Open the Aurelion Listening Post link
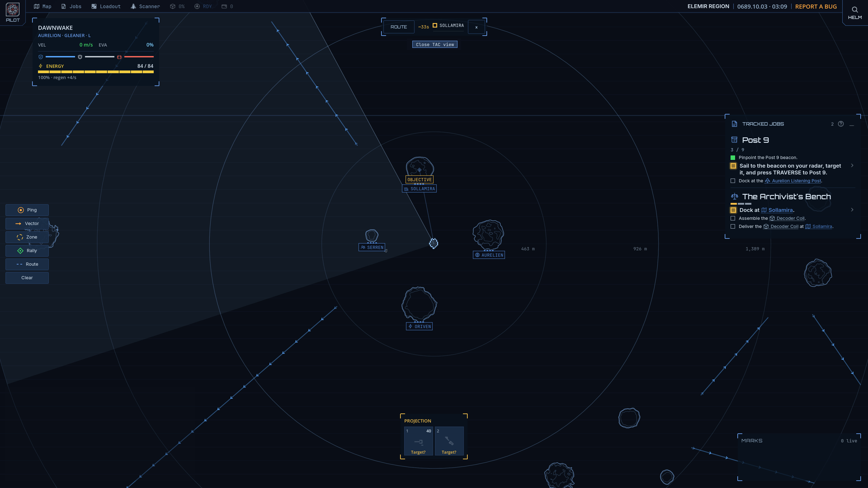Image resolution: width=868 pixels, height=488 pixels. (793, 181)
